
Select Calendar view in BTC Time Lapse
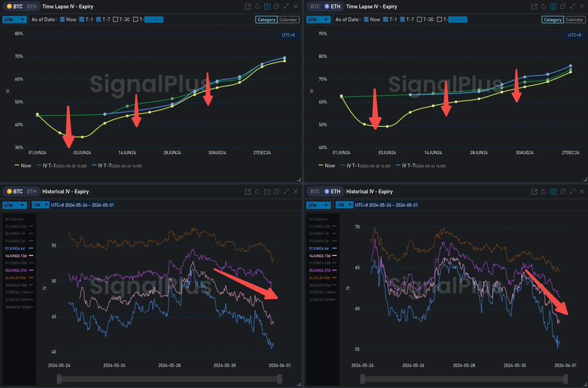(288, 20)
